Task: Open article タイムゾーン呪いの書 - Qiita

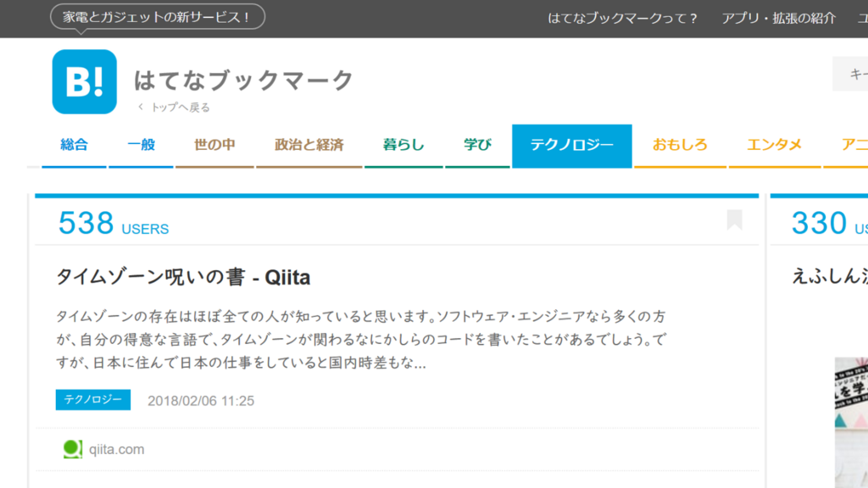Action: (183, 277)
